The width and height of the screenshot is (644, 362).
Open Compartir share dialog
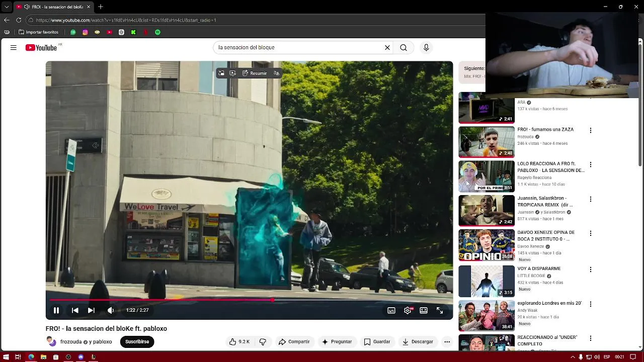coord(294,342)
